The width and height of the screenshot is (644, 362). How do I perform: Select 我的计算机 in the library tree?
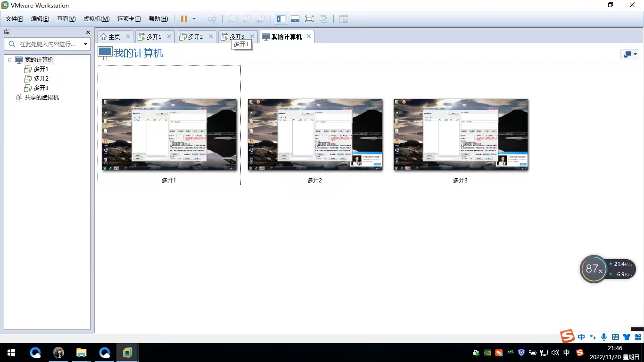[x=39, y=60]
